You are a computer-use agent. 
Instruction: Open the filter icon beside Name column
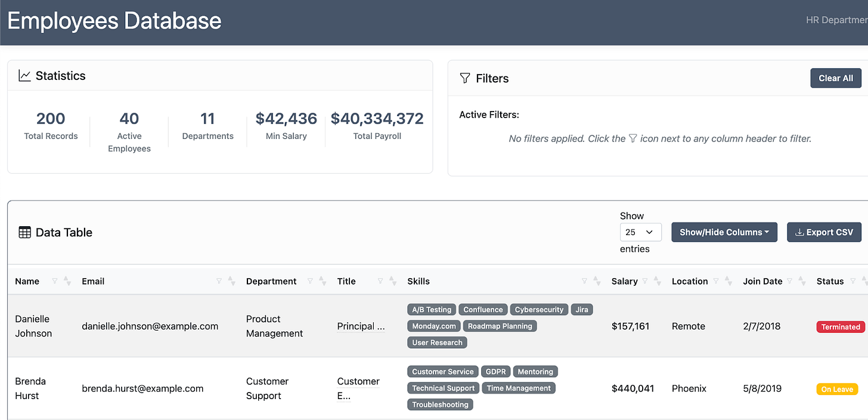55,281
